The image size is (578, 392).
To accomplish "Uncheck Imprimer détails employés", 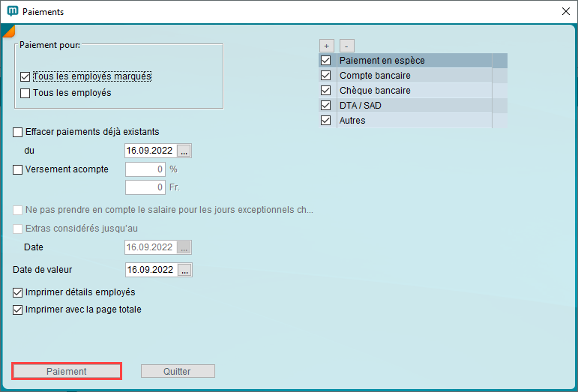I will click(18, 292).
